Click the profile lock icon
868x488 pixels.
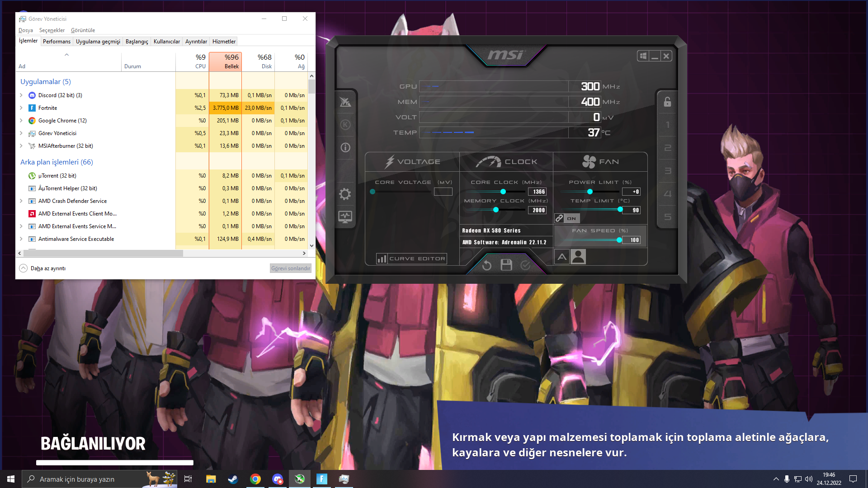click(x=667, y=102)
